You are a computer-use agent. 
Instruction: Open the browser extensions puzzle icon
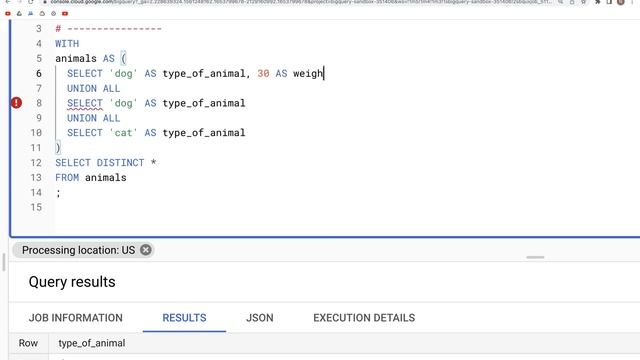coord(598,2)
